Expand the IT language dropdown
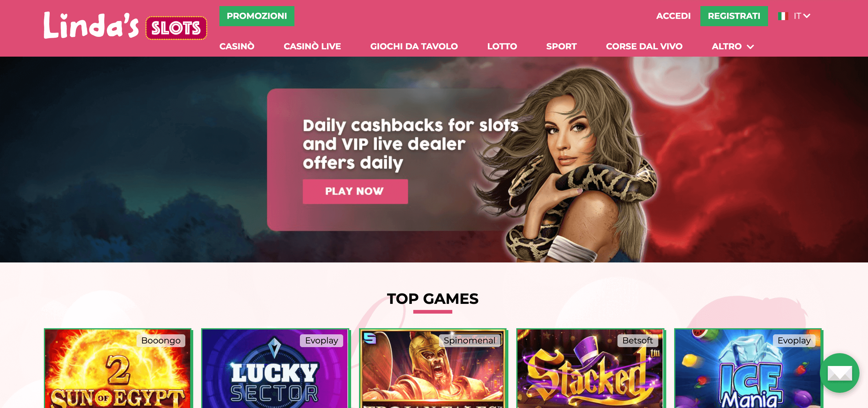The width and height of the screenshot is (868, 408). pyautogui.click(x=802, y=16)
